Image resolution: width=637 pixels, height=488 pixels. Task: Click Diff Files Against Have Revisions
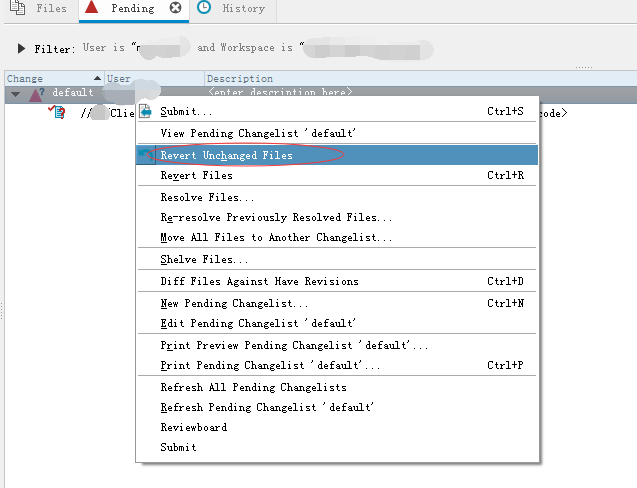[259, 282]
